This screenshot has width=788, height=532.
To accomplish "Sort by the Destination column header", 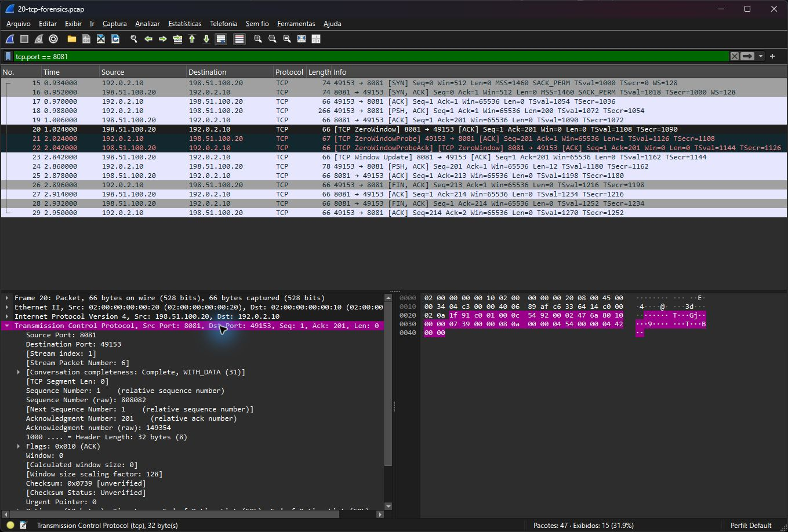I will 230,72.
